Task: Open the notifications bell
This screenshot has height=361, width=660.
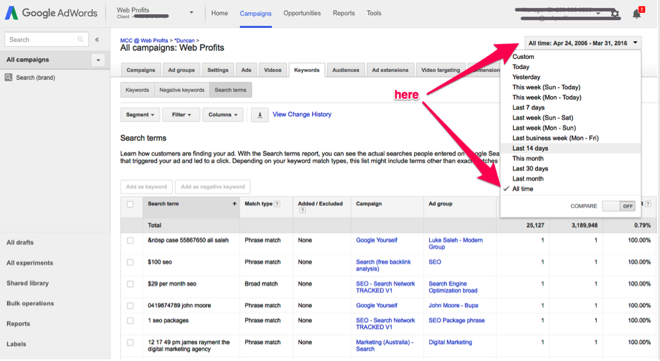Action: (637, 13)
